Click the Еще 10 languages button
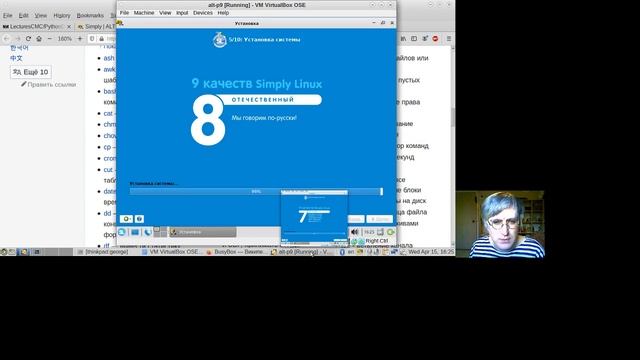The width and height of the screenshot is (640, 360). (x=31, y=72)
